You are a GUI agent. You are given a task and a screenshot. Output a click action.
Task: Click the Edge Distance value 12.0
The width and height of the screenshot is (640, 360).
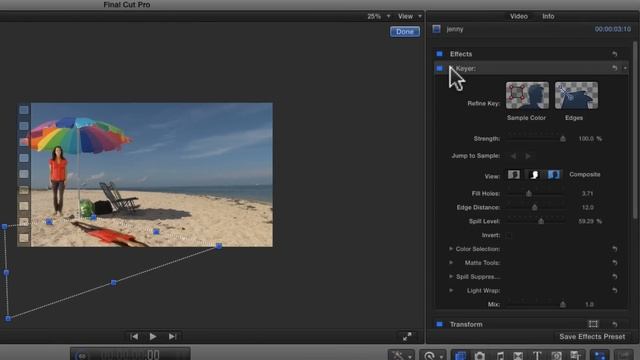[x=588, y=207]
